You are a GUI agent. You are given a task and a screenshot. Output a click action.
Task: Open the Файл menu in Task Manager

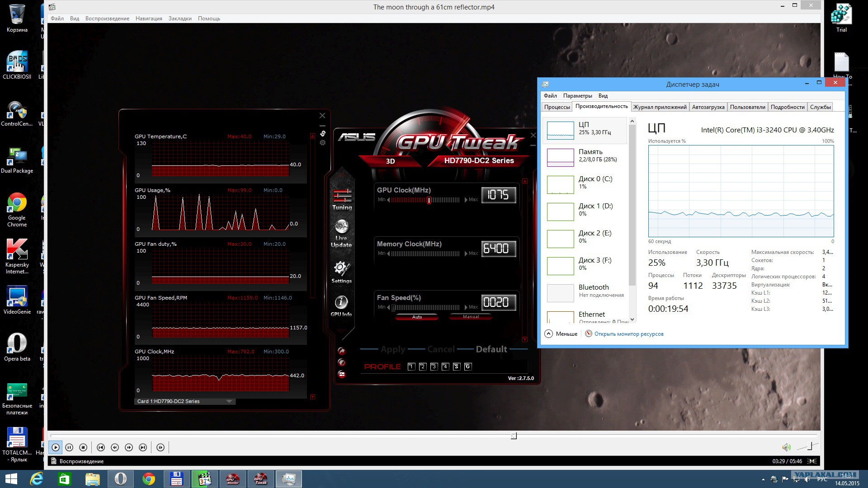point(550,96)
